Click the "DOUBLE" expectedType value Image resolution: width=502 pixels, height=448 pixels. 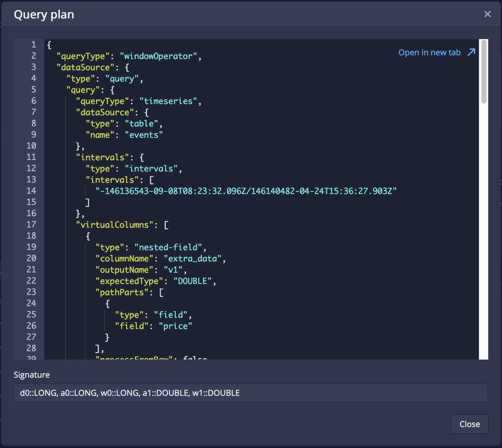point(192,281)
